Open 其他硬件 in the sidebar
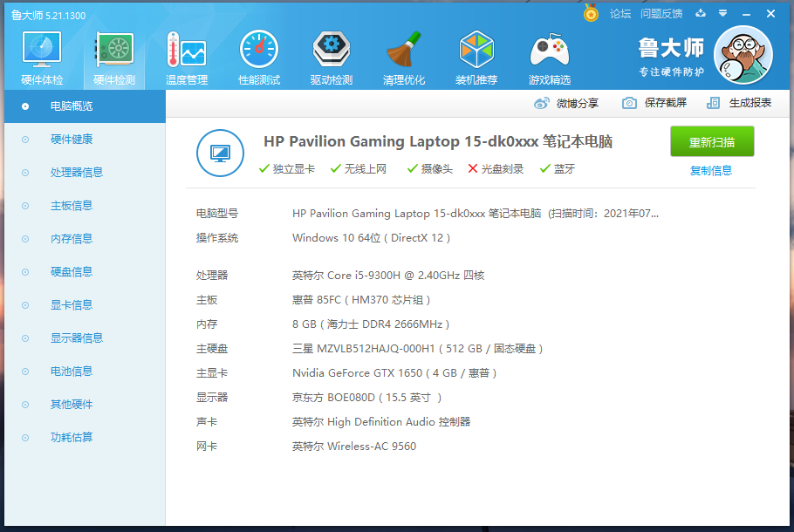The image size is (794, 532). tap(86, 405)
